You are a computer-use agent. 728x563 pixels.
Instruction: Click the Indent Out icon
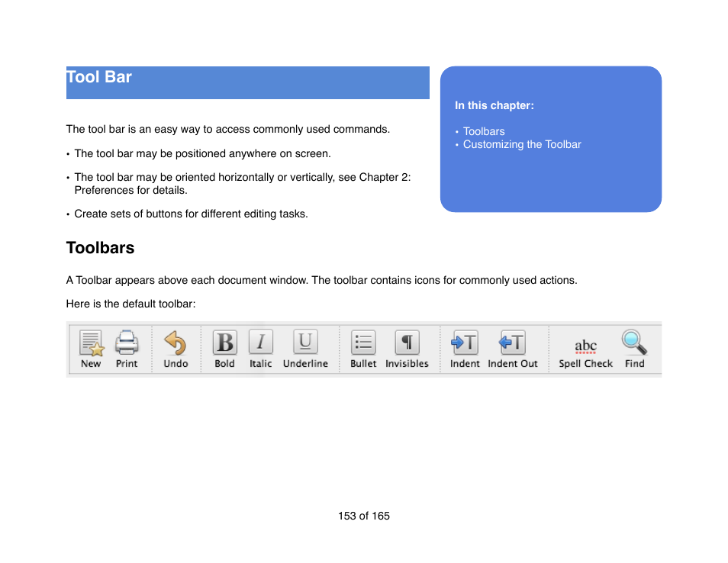tap(513, 343)
